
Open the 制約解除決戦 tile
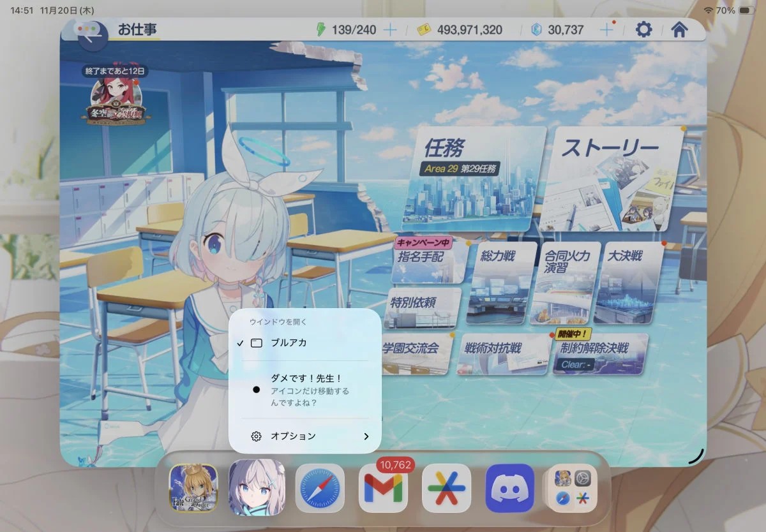coord(600,353)
